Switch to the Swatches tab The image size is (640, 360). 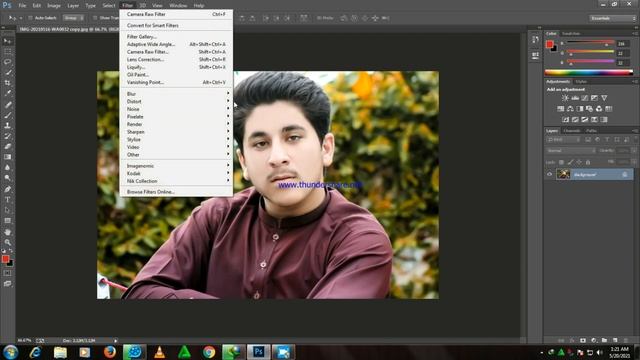[x=571, y=33]
